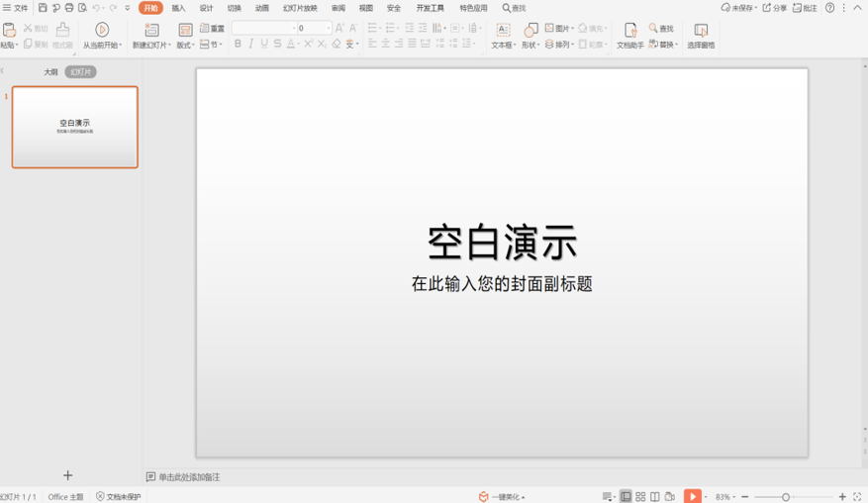Insert a text box via 文本框 icon

tap(503, 30)
